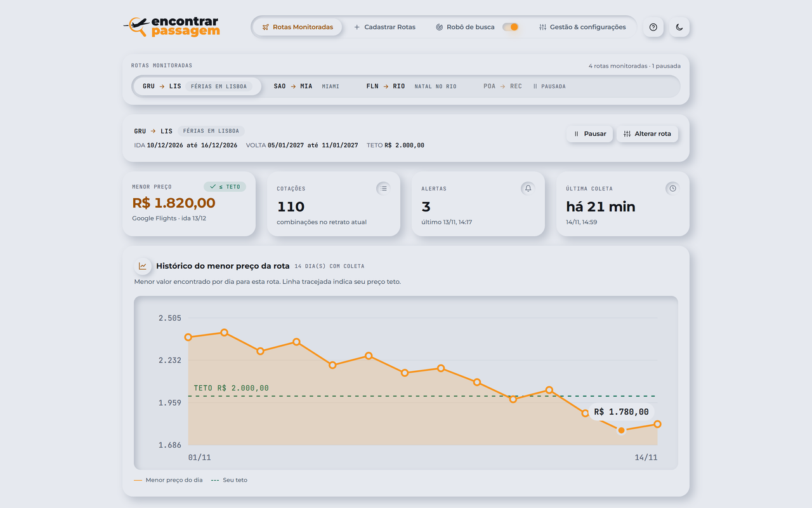The image size is (812, 508).
Task: Click the 4 rotas monitoradas · 1 pausada summary
Action: point(634,66)
